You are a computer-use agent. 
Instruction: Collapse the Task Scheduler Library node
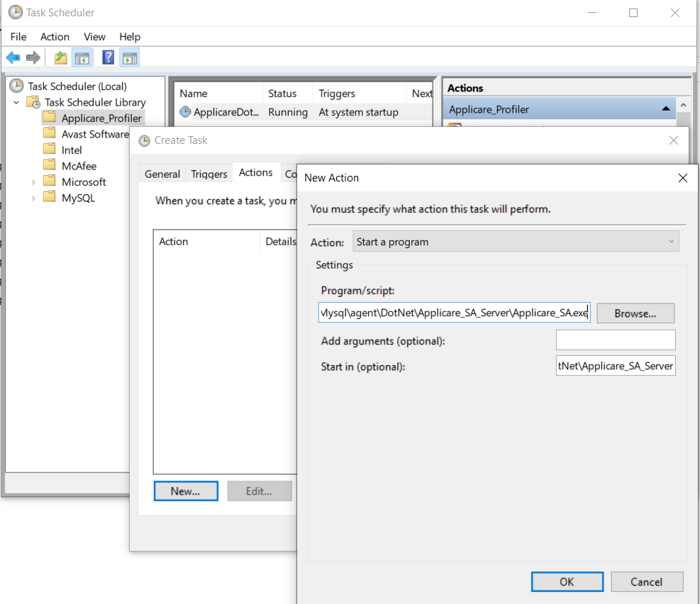tap(16, 103)
